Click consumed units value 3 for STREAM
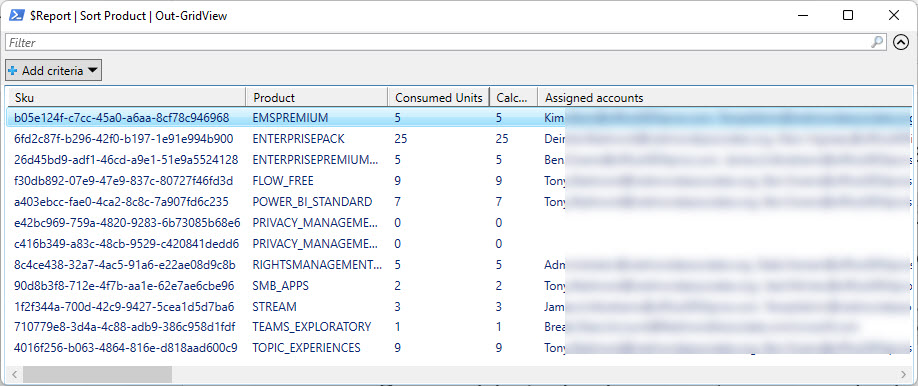This screenshot has height=386, width=918. pyautogui.click(x=398, y=306)
